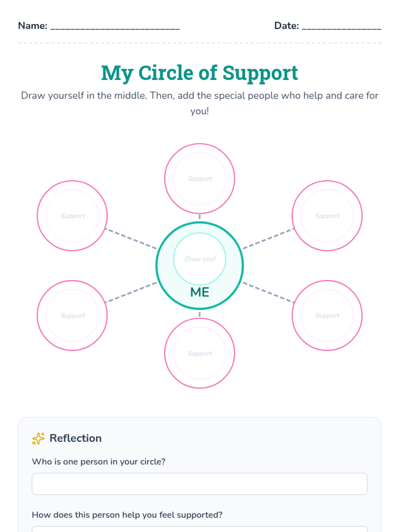The height and width of the screenshot is (532, 399).
Task: Click the 'How does this person help' question
Action: [127, 515]
